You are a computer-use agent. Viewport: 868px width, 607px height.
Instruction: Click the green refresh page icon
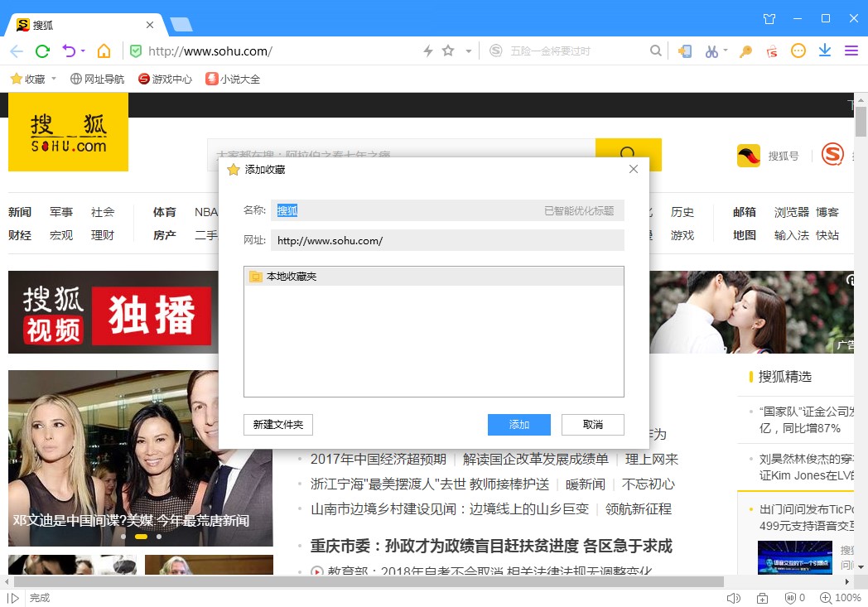42,51
